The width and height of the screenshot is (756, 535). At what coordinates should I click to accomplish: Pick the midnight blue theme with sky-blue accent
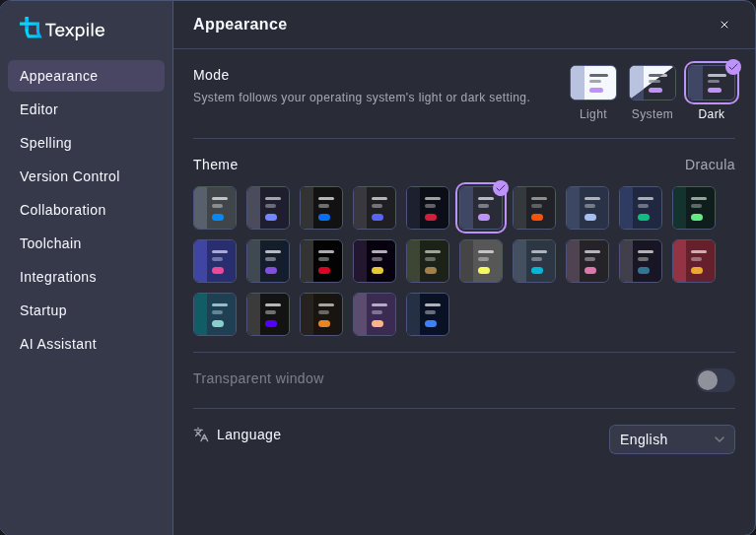(x=428, y=314)
